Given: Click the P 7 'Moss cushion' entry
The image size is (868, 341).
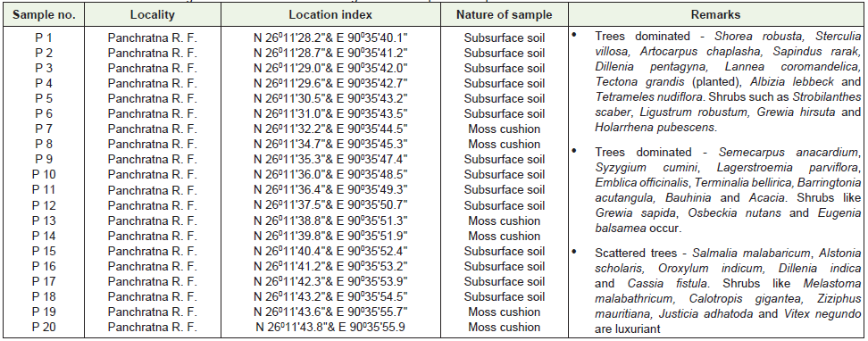Looking at the screenshot, I should pyautogui.click(x=504, y=129).
